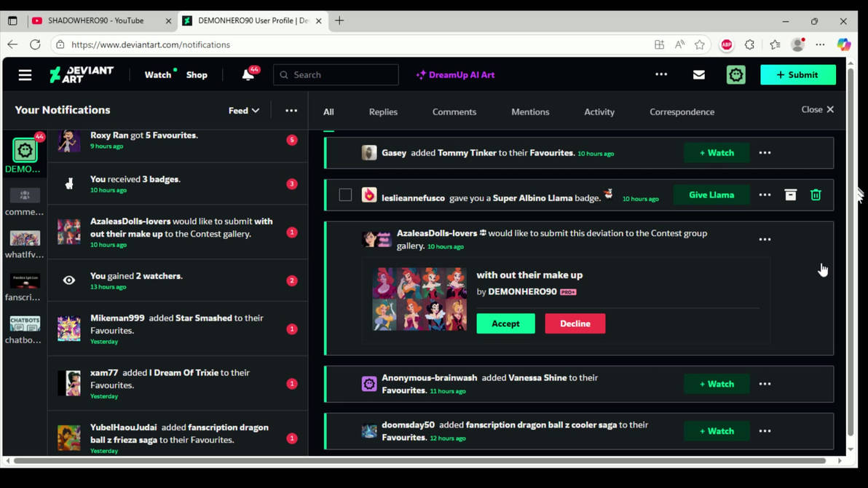The height and width of the screenshot is (488, 868).
Task: Select the chatbo... group in sidebar
Action: pyautogui.click(x=24, y=329)
